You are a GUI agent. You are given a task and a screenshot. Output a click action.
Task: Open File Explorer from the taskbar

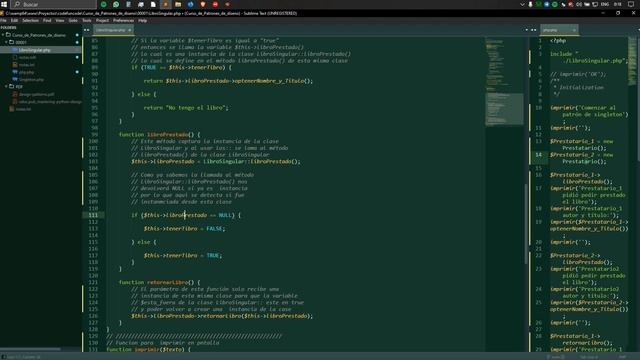pyautogui.click(x=178, y=4)
